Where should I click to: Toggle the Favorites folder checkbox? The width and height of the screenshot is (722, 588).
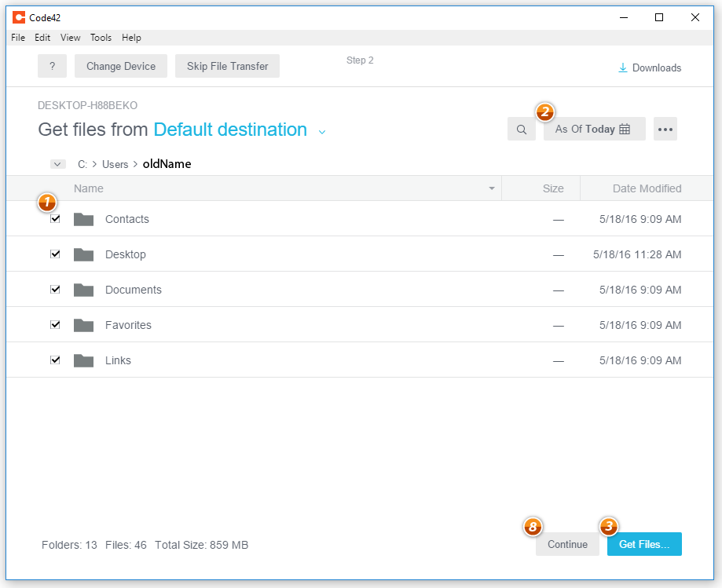point(55,324)
